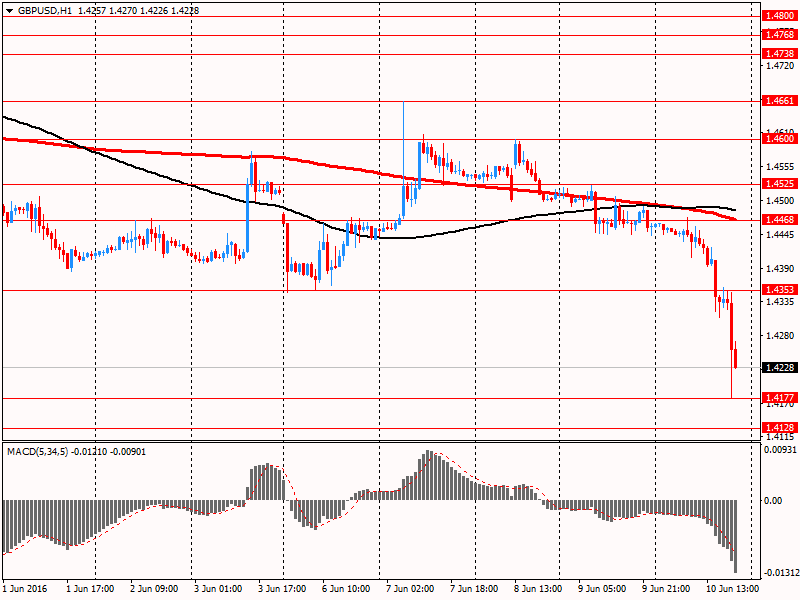Click the 7 Jun 18:00 time label

click(474, 589)
